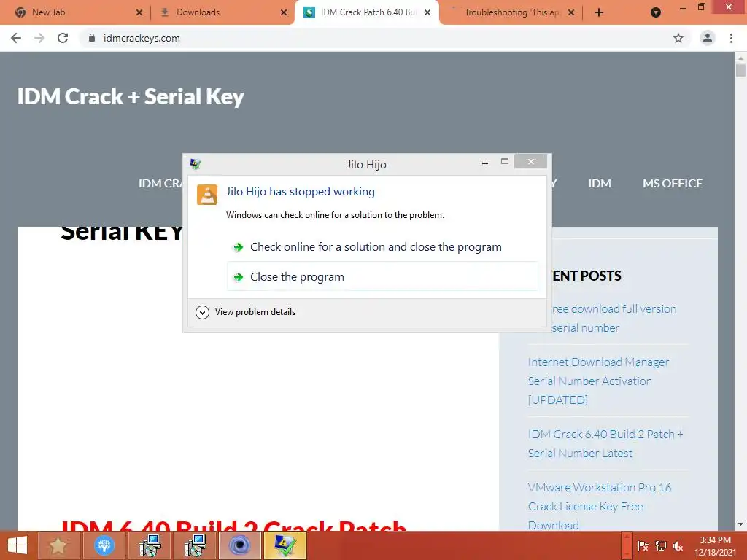
Task: Open the IDM navigation menu item
Action: 600,183
